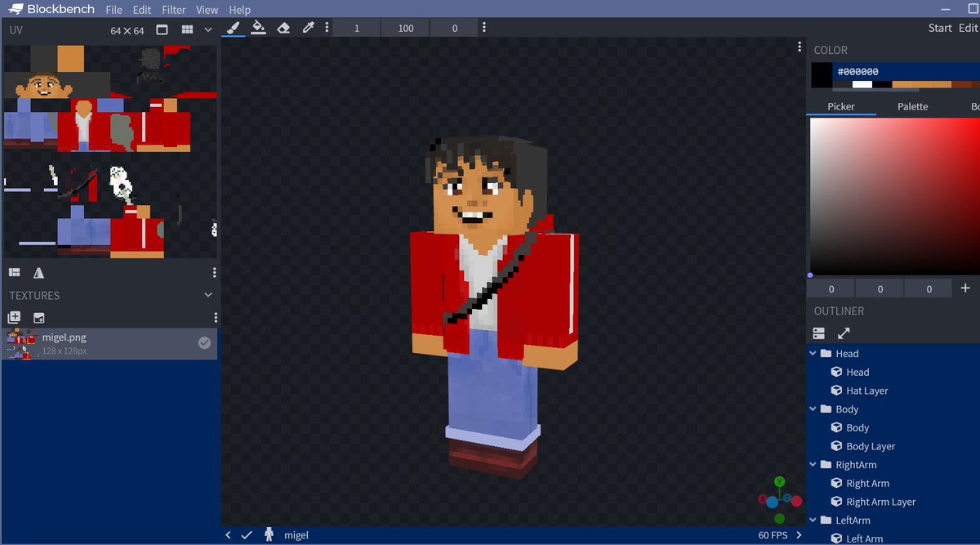This screenshot has width=980, height=545.
Task: Click the 64 × 64 UV size text
Action: [127, 30]
